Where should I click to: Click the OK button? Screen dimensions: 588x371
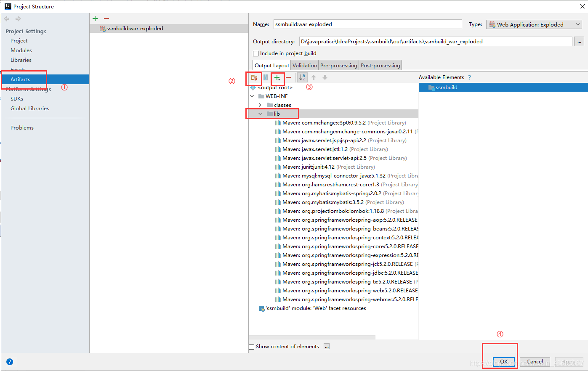coord(504,362)
